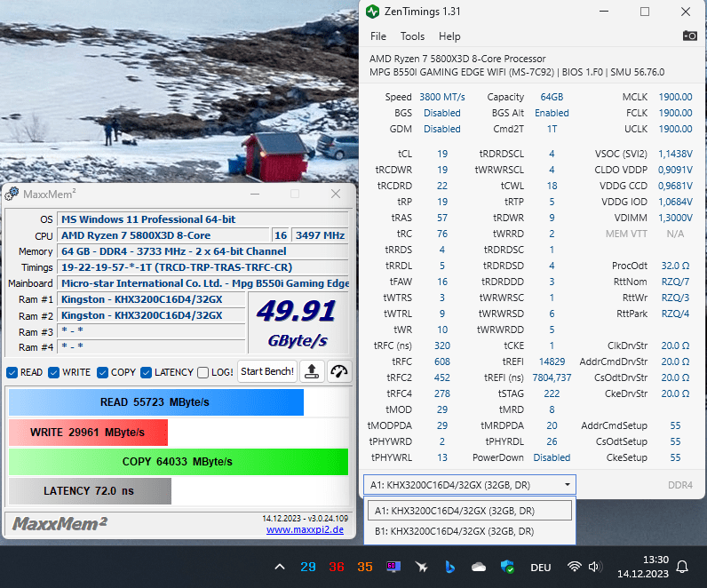Click Ram #2 Kingston field
This screenshot has height=588, width=707.
point(152,315)
